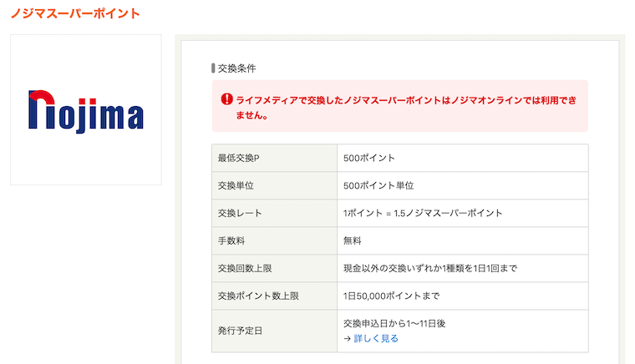Click the 1日50,000ポイントまで value
The image size is (635, 364).
pos(392,296)
